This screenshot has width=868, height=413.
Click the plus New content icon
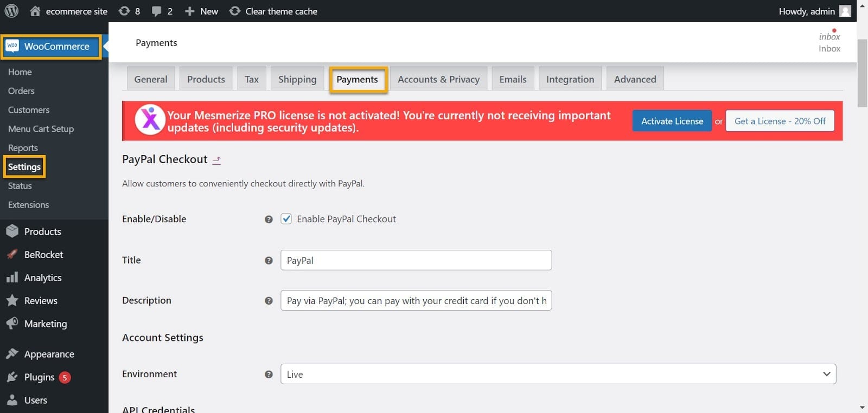point(189,11)
